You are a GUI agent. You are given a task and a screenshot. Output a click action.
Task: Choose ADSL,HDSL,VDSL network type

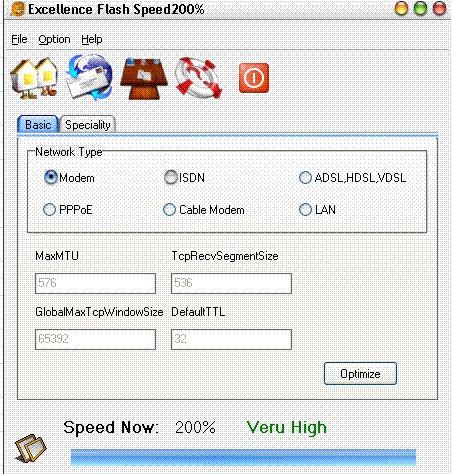tap(352, 178)
